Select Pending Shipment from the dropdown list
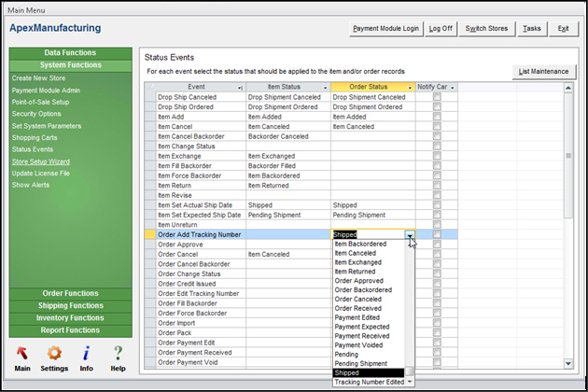This screenshot has height=392, width=588. click(360, 363)
